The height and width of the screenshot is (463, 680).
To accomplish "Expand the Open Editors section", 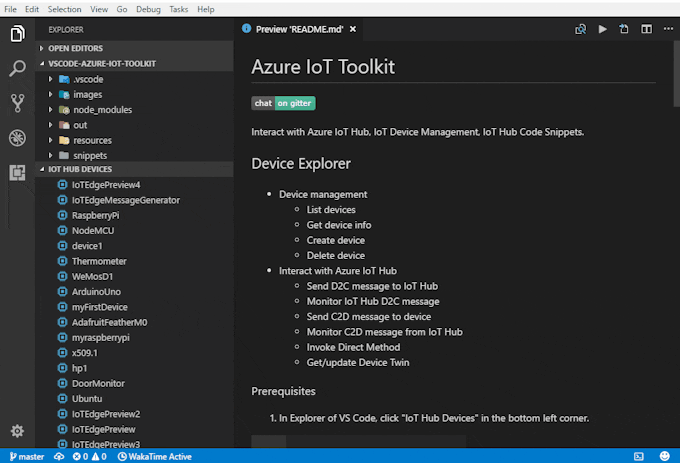I will pos(42,48).
